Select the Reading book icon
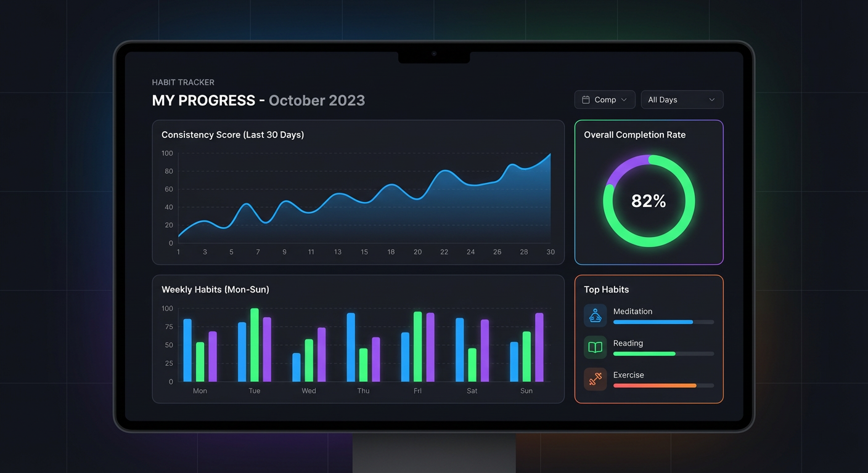 click(595, 347)
